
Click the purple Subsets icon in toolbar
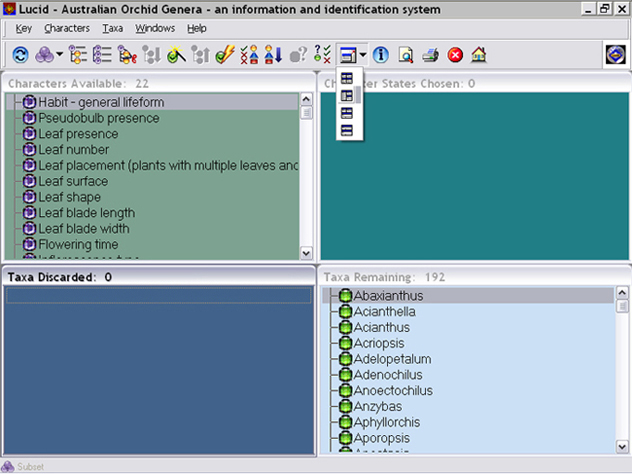coord(44,55)
